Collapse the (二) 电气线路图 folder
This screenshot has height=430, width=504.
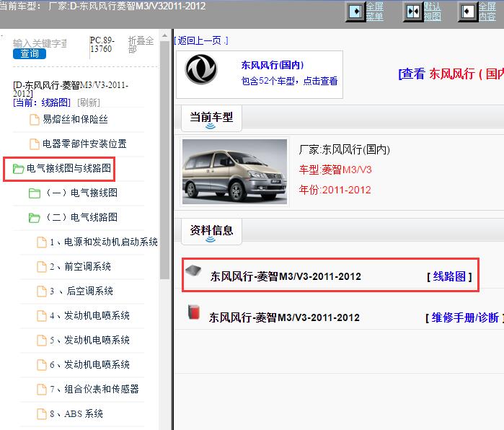pos(81,217)
